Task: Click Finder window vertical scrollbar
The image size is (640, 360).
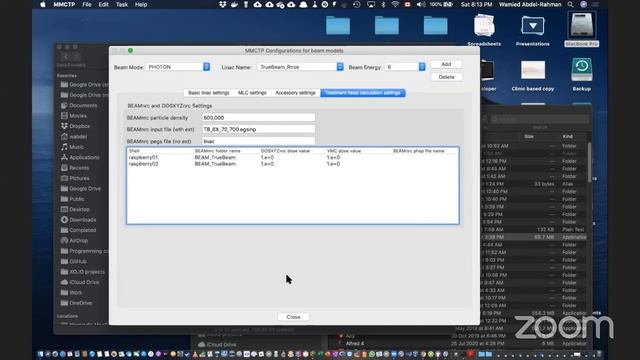Action: point(589,162)
